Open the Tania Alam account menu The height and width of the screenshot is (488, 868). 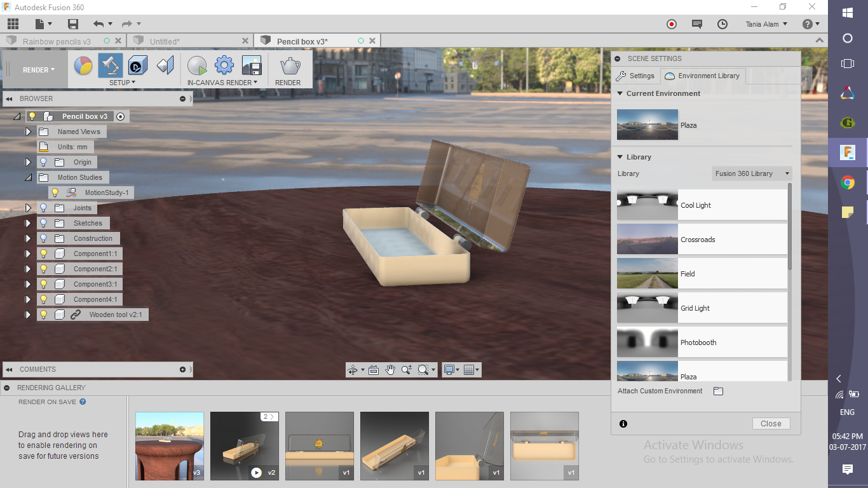point(766,24)
